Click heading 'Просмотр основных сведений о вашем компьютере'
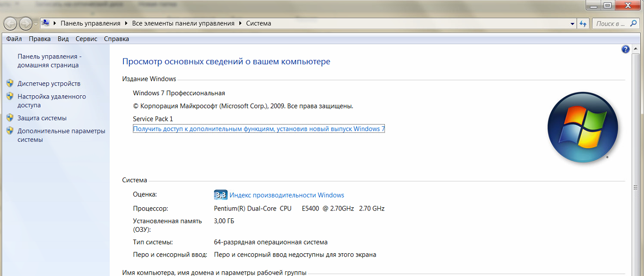 [226, 61]
